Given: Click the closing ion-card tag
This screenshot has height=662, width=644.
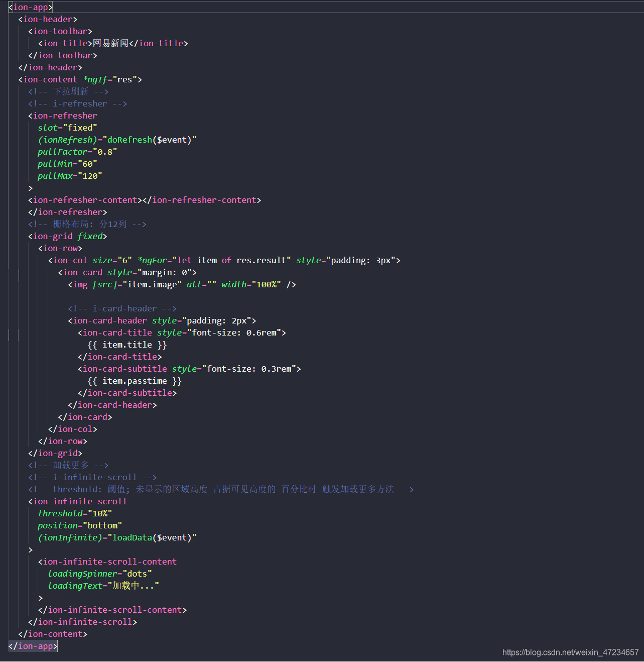Looking at the screenshot, I should 85,417.
